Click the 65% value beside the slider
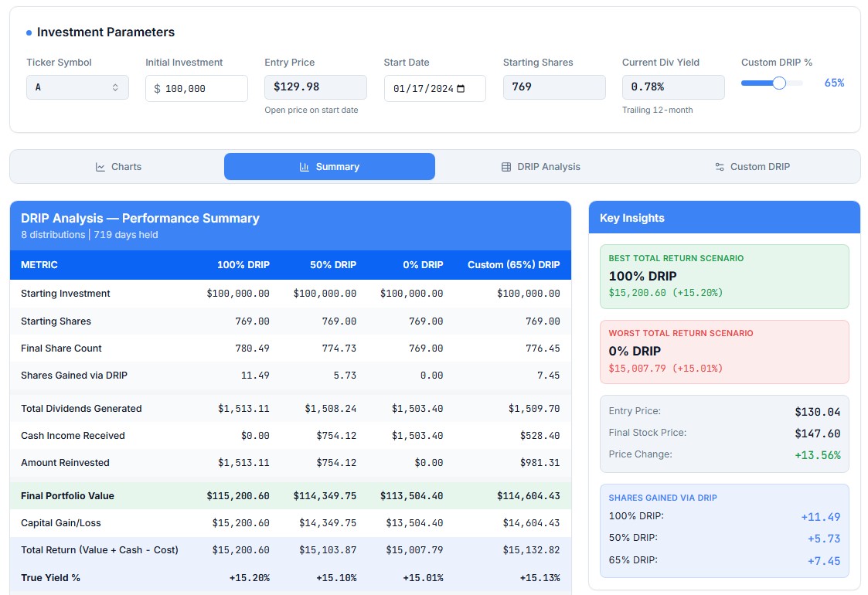 coord(834,83)
